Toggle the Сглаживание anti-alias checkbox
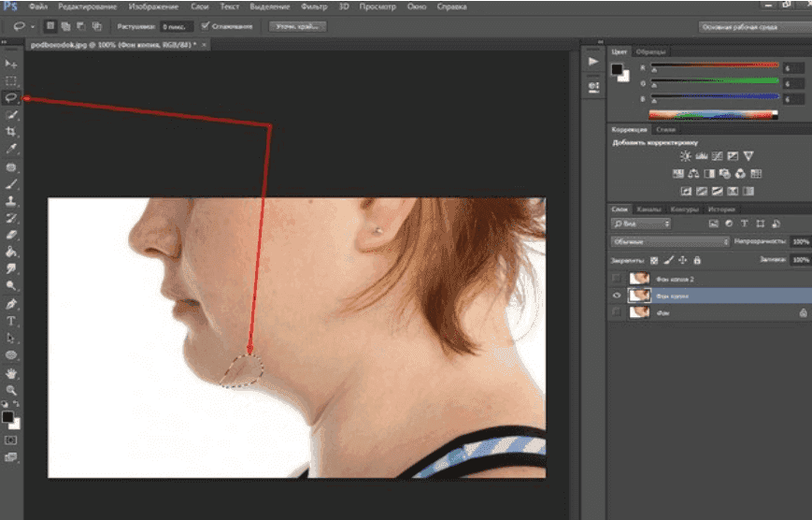 click(x=206, y=25)
